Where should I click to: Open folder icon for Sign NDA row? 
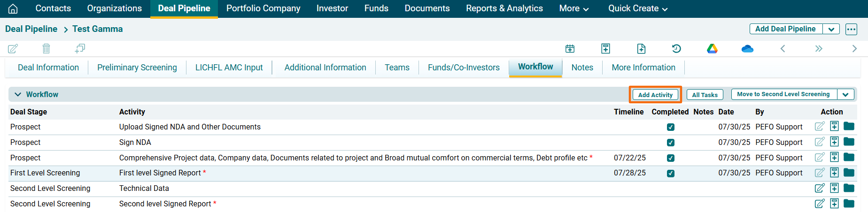(x=849, y=142)
